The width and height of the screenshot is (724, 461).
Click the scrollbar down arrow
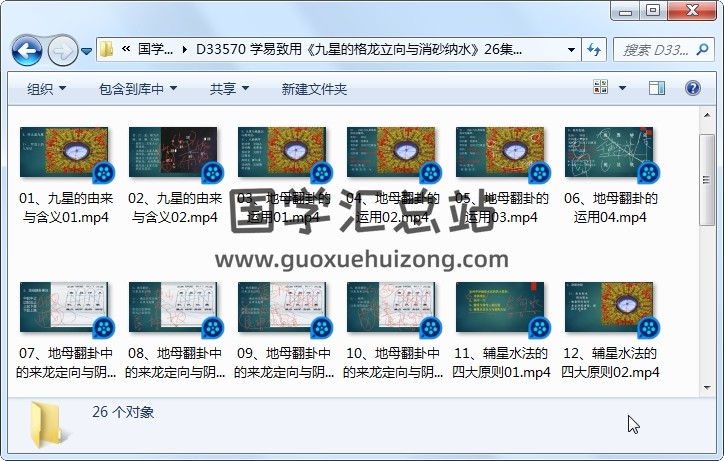tap(707, 388)
